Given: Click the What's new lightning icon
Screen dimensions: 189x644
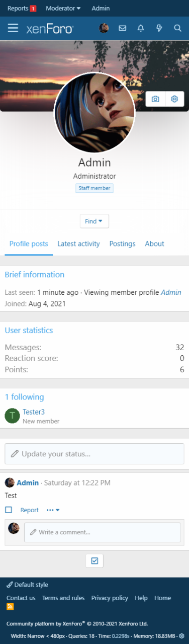Looking at the screenshot, I should 159,28.
